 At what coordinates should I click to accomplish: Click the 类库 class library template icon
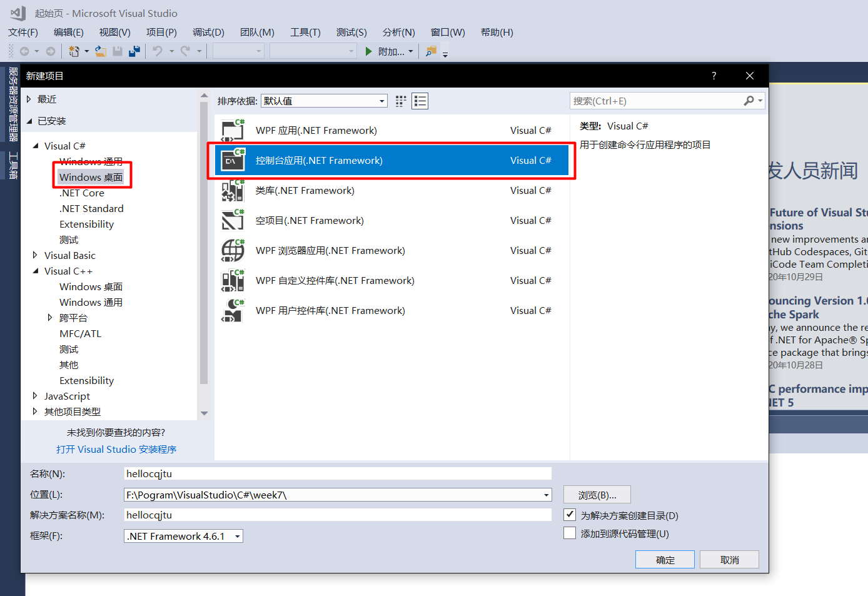[233, 190]
